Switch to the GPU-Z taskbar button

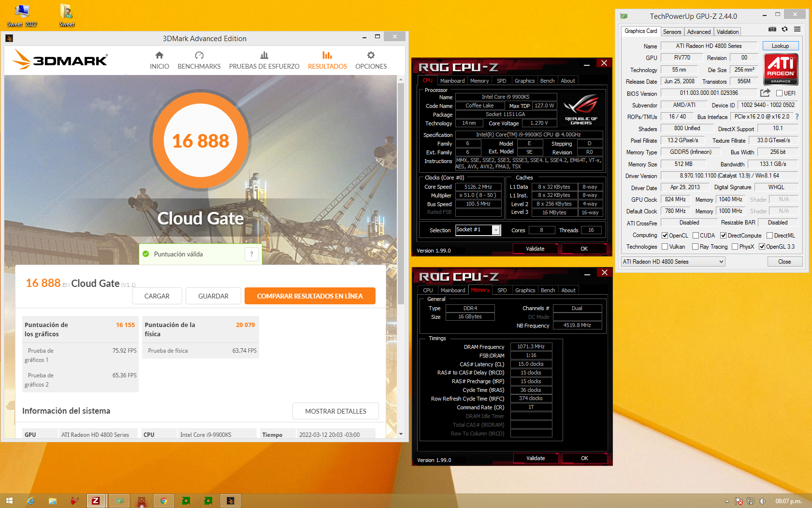(119, 501)
